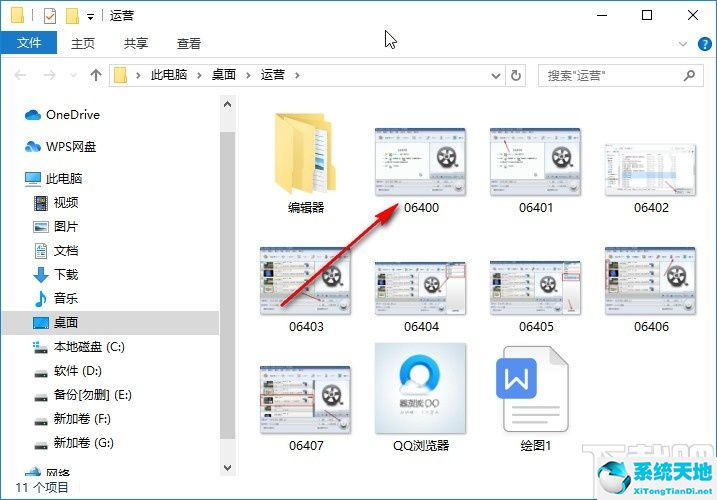The width and height of the screenshot is (717, 500).
Task: Open the address bar history dropdown
Action: (x=496, y=75)
